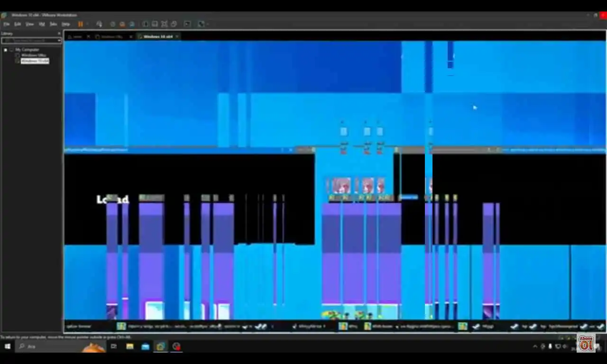The width and height of the screenshot is (607, 364).
Task: Click the VMware Workstation taskbar icon
Action: [161, 346]
